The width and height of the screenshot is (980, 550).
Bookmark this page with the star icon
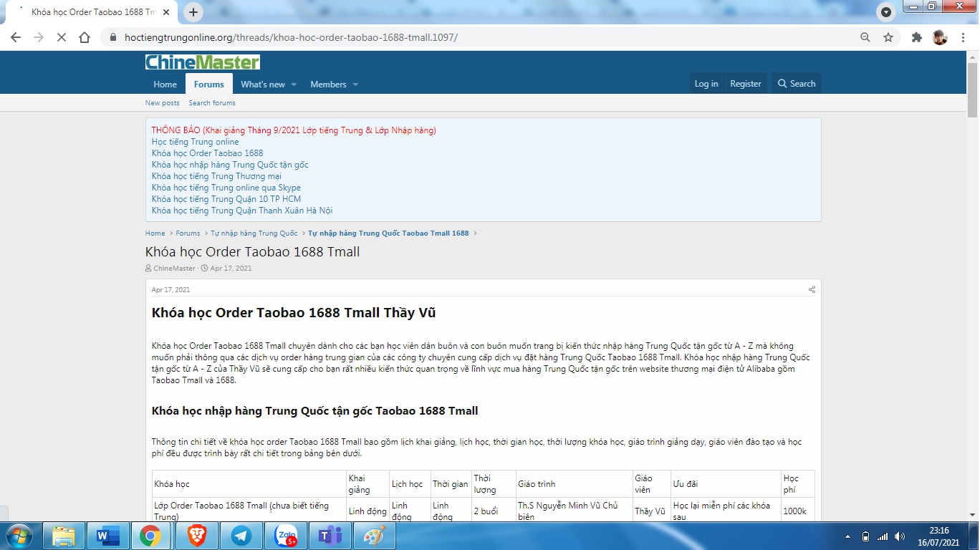[x=888, y=37]
